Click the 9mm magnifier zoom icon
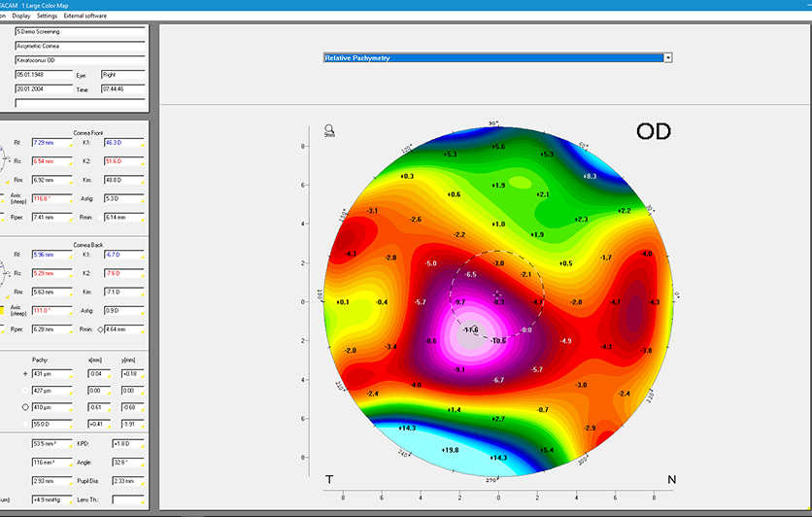812x517 pixels. click(x=329, y=130)
